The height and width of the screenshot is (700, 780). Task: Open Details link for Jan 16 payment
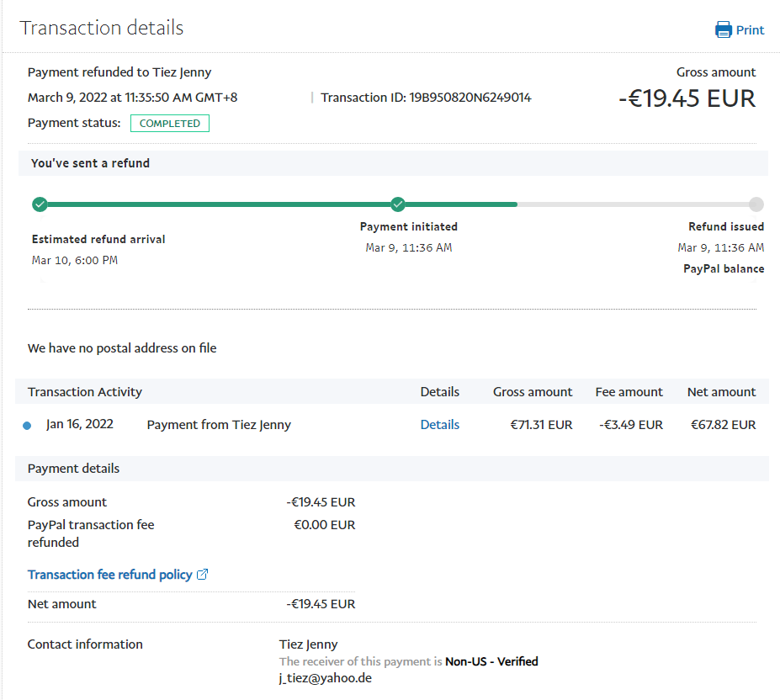pyautogui.click(x=439, y=425)
